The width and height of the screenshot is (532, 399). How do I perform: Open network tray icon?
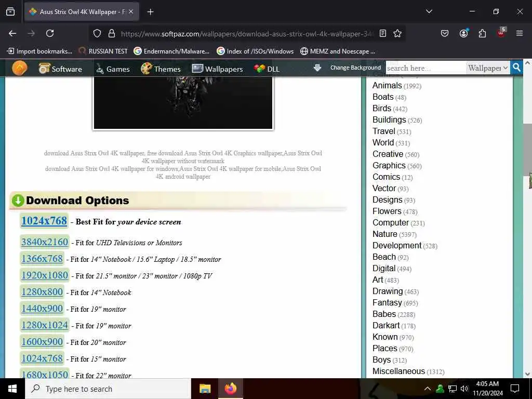coord(453,389)
